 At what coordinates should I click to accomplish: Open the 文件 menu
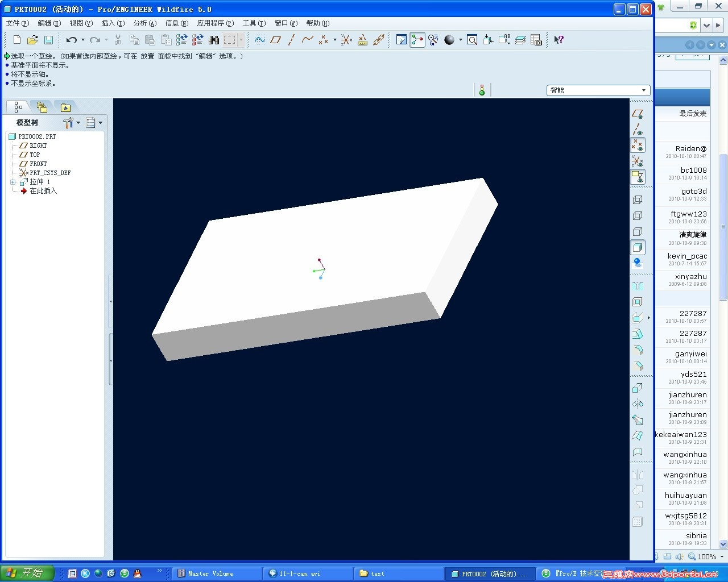tap(17, 23)
